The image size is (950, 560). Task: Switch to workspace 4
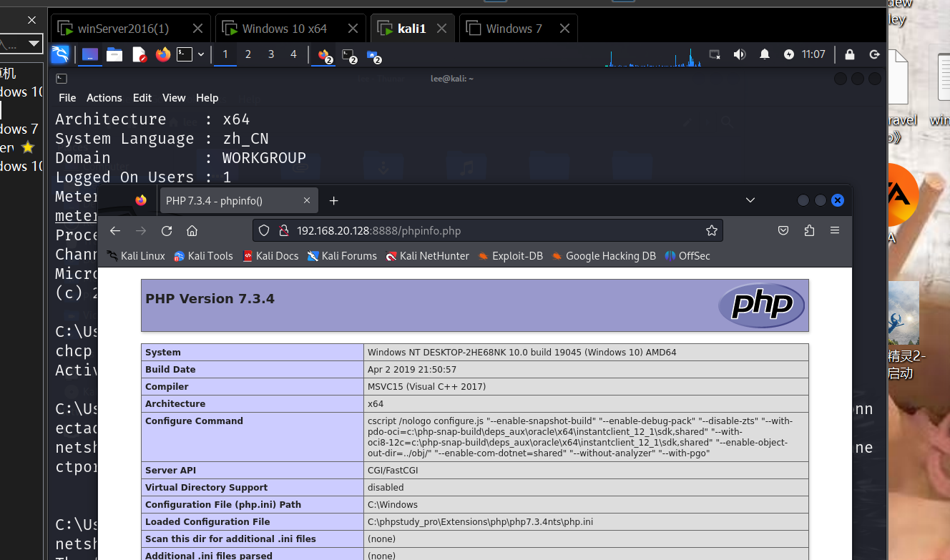(x=293, y=54)
